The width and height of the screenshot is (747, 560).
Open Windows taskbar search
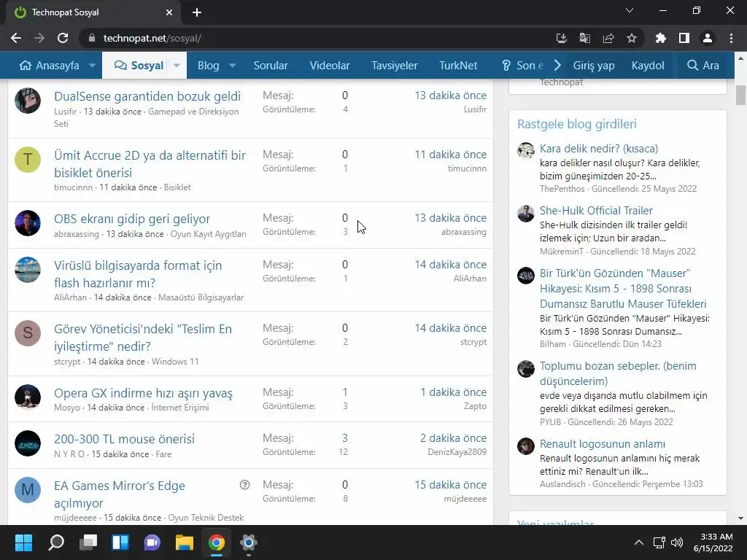pos(55,542)
